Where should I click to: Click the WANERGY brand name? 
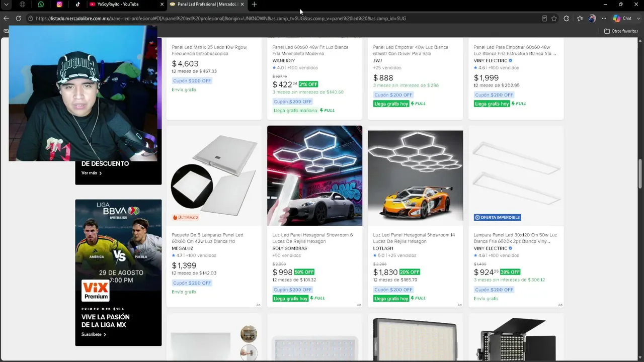point(284,61)
